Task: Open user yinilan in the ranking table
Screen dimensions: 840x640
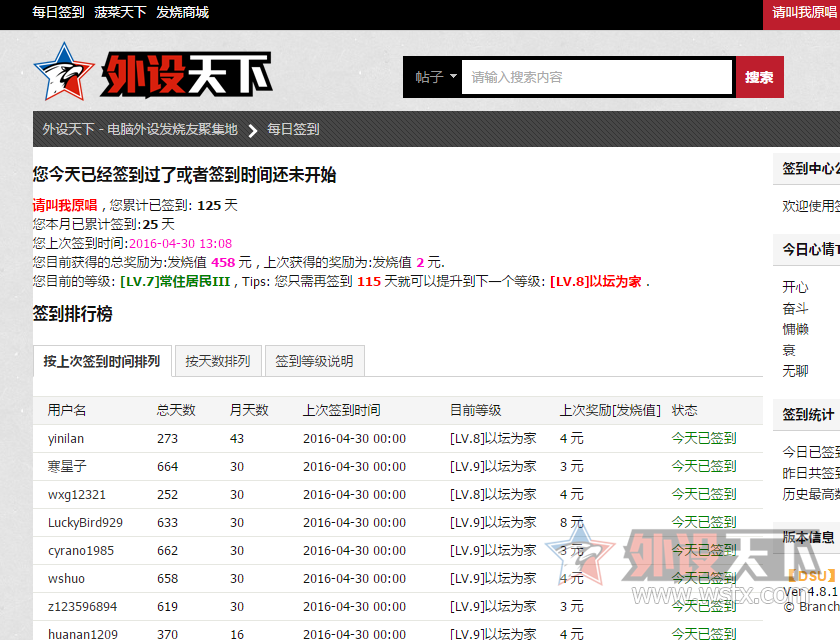Action: click(66, 438)
